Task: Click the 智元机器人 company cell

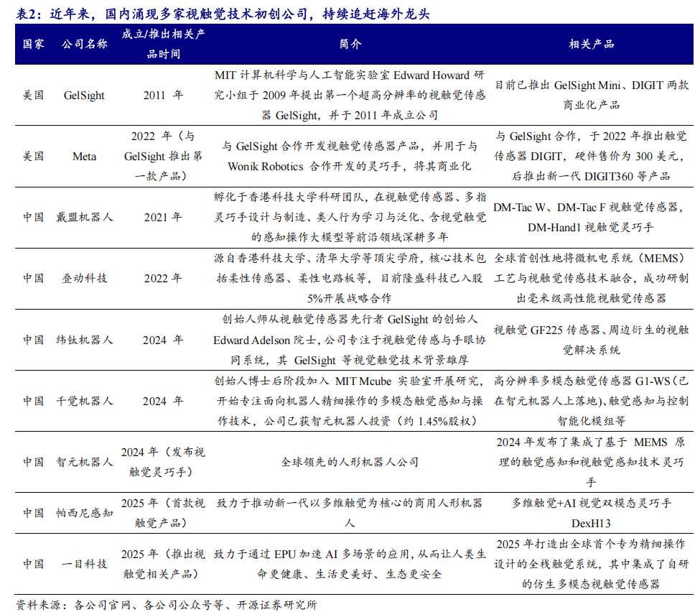Action: coord(84,462)
